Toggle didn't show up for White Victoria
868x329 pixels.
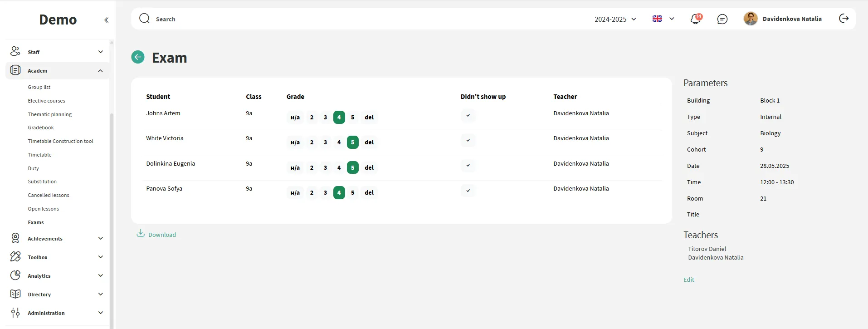tap(468, 141)
